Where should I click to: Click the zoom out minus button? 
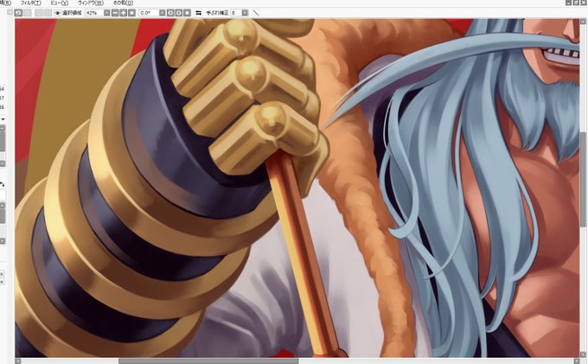[x=115, y=13]
